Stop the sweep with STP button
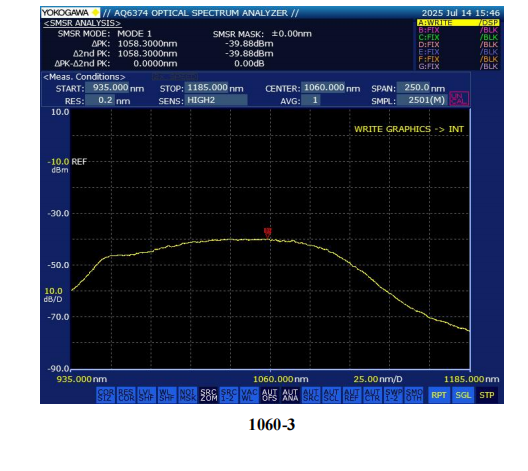 pos(487,395)
